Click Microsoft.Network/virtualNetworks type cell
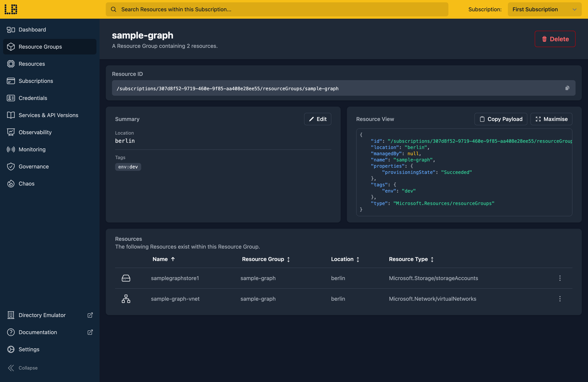 pyautogui.click(x=432, y=299)
